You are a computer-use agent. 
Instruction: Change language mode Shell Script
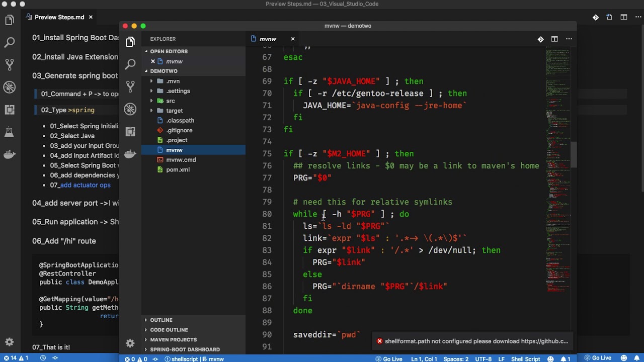[525, 359]
